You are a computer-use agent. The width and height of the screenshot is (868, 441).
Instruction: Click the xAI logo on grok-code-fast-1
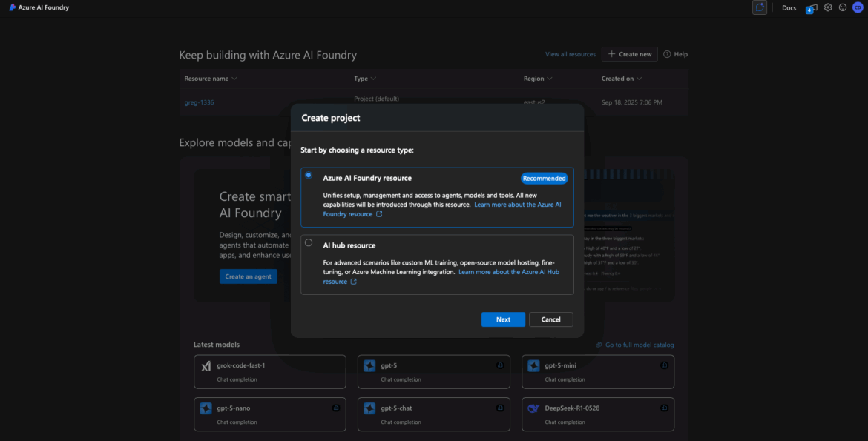(206, 366)
